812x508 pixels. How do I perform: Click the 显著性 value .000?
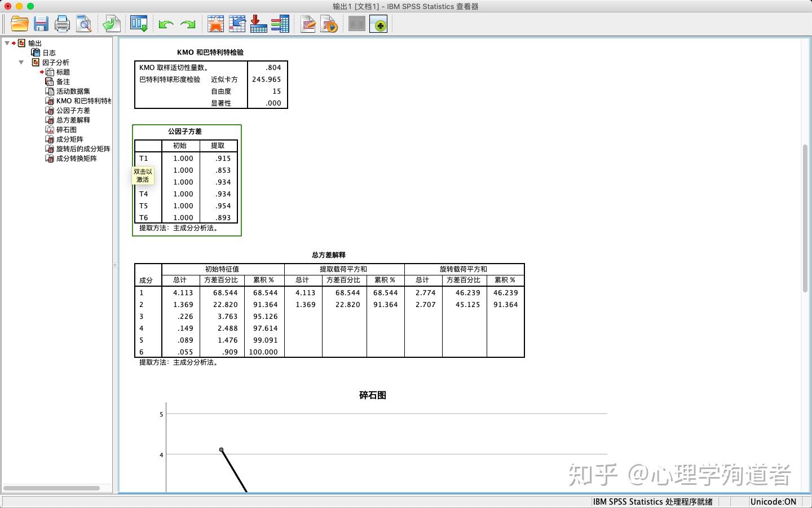(x=273, y=103)
